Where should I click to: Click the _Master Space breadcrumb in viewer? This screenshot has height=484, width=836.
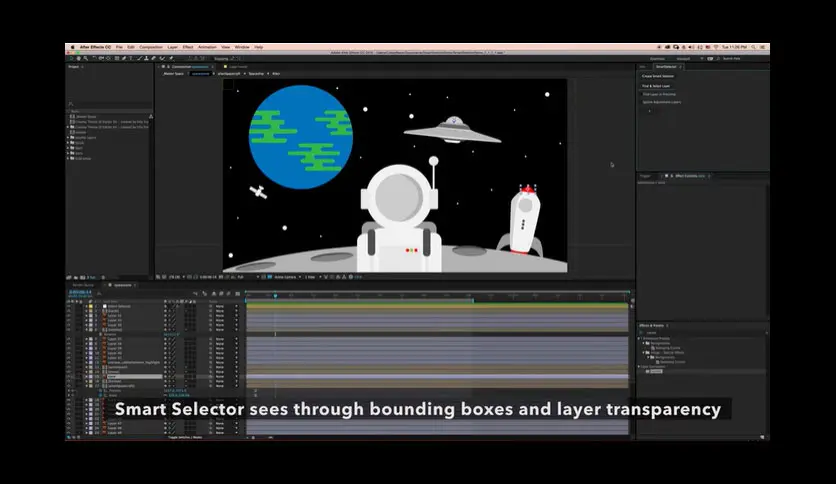pyautogui.click(x=173, y=74)
